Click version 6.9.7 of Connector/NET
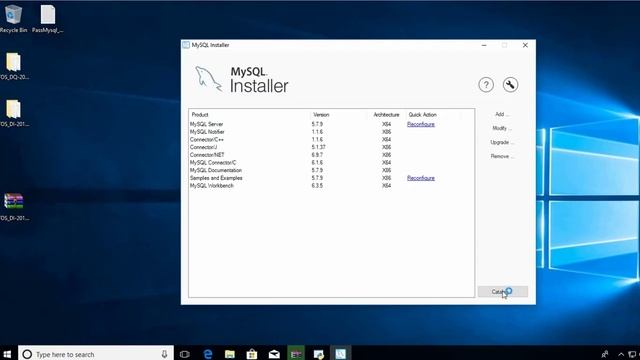This screenshot has width=640, height=360. click(317, 155)
